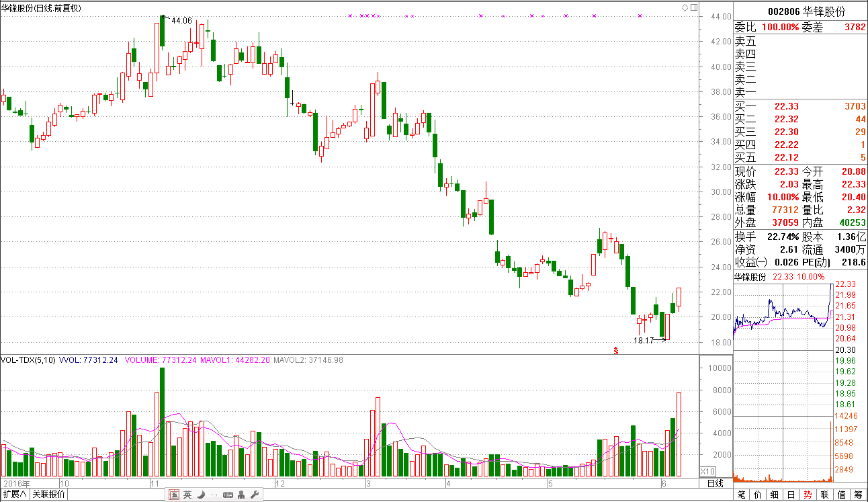Expand the 扩展 panel button
The image size is (868, 502).
click(x=14, y=495)
